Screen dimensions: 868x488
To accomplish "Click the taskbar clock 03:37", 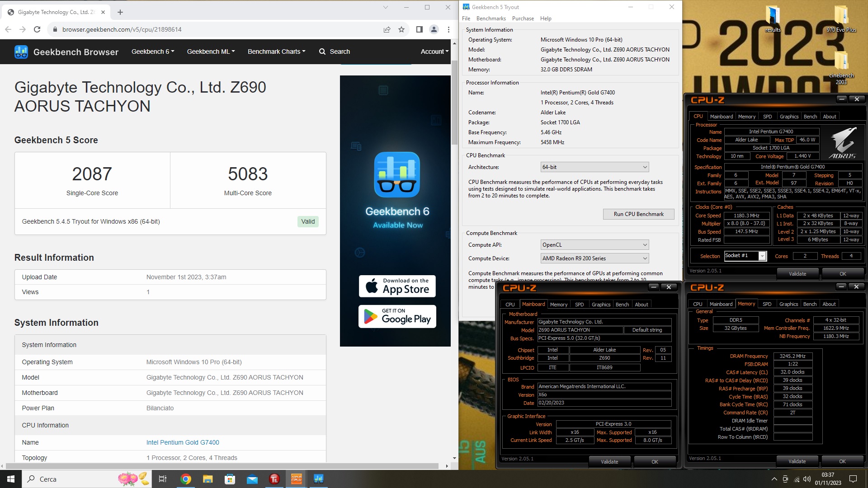I will pyautogui.click(x=828, y=475).
